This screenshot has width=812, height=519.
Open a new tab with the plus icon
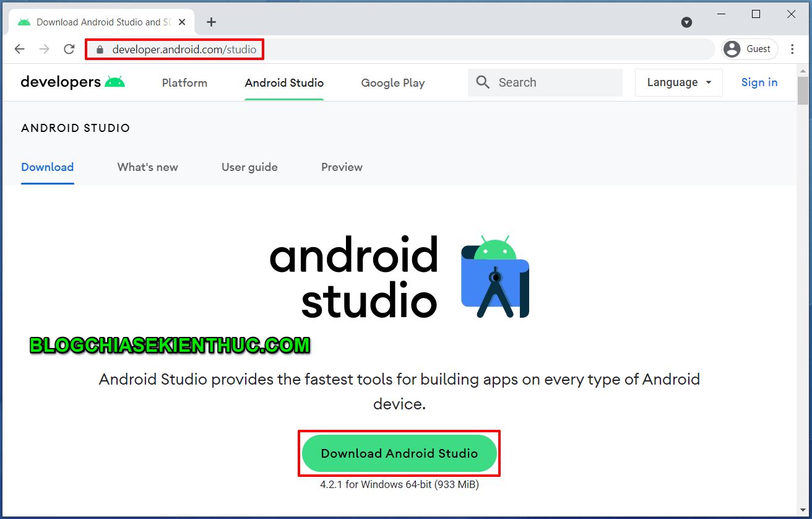tap(212, 22)
